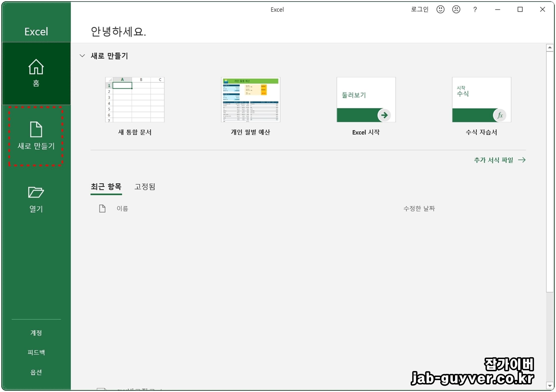Screen dimensions: 556x392
Task: Select the 최근 항목 tab
Action: pyautogui.click(x=106, y=187)
